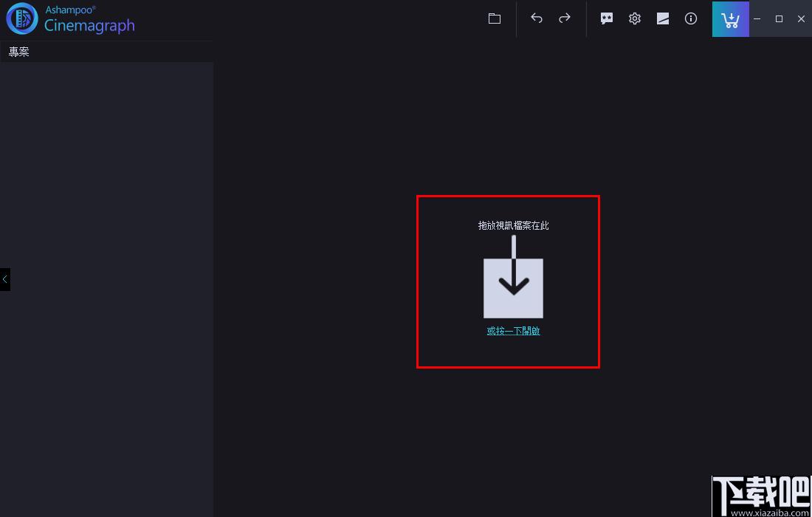This screenshot has width=812, height=517.
Task: Collapse the left project panel arrow
Action: click(x=4, y=279)
